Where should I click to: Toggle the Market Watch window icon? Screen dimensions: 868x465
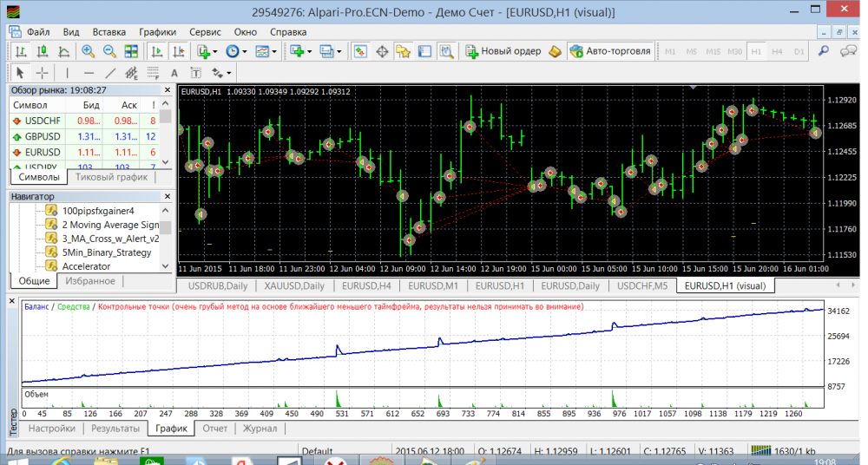click(360, 51)
